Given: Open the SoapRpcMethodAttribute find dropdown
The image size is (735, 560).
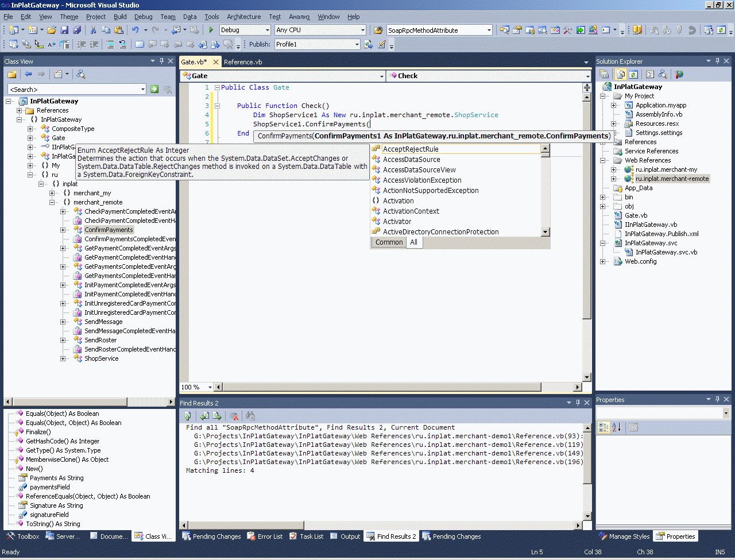Looking at the screenshot, I should coord(489,30).
